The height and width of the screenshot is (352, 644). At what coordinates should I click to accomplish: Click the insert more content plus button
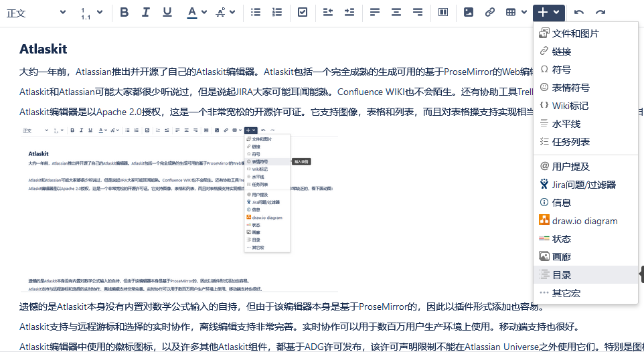(x=542, y=12)
